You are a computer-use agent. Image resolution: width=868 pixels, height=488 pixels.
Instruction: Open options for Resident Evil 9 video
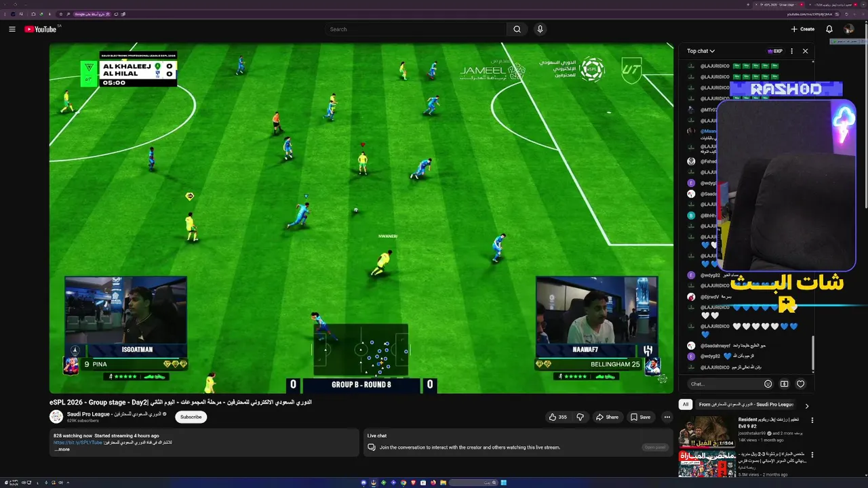812,420
